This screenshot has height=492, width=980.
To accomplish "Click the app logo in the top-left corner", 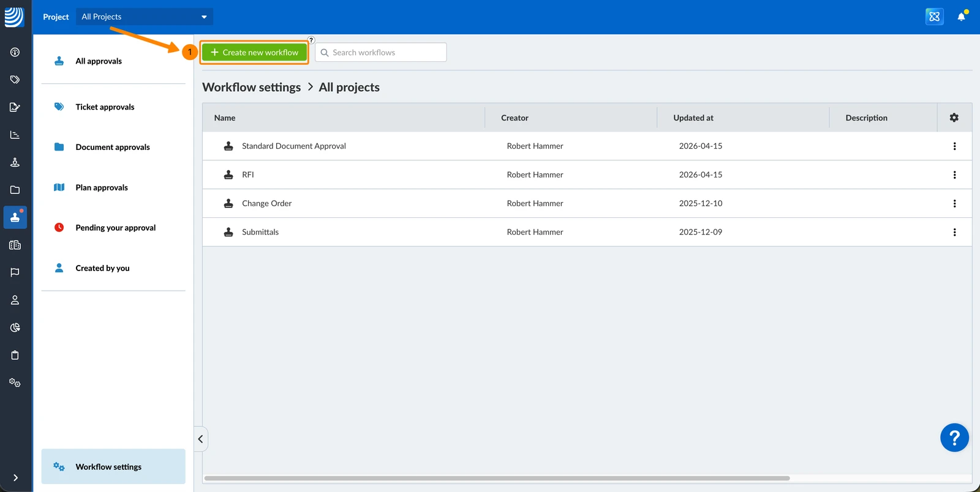I will (x=14, y=17).
